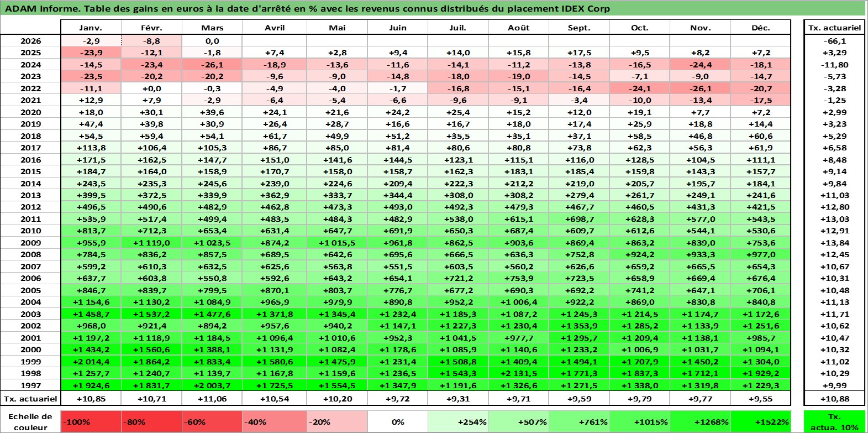Click the +1522% bright green scale swatch

(760, 421)
